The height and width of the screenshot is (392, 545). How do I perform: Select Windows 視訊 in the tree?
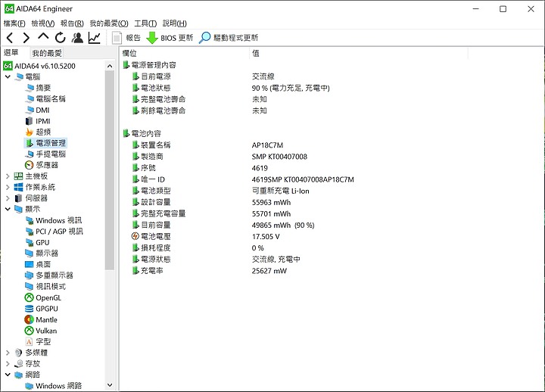[x=59, y=220]
